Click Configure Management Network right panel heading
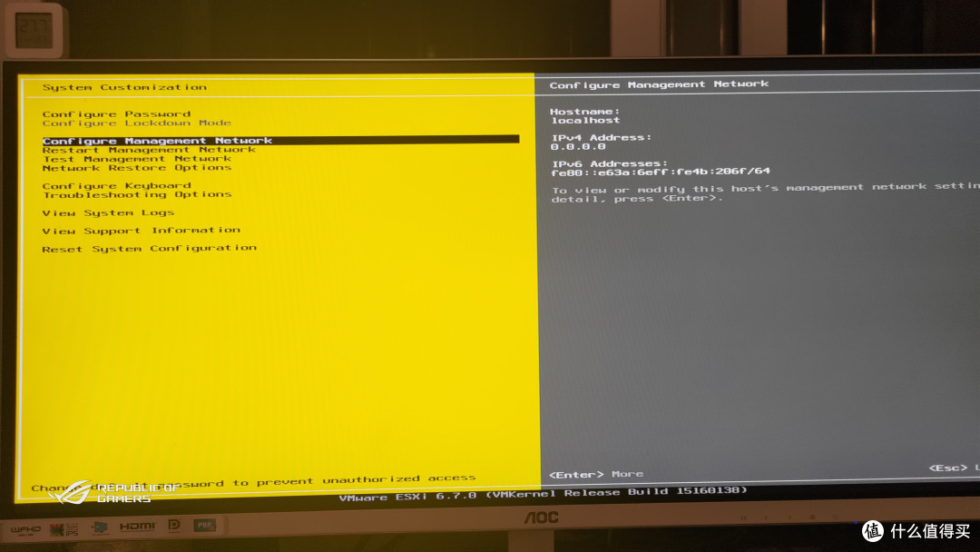This screenshot has width=980, height=552. pos(659,84)
